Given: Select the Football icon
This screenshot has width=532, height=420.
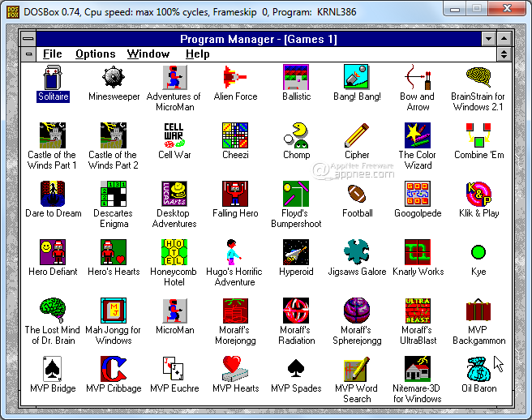Looking at the screenshot, I should point(357,194).
